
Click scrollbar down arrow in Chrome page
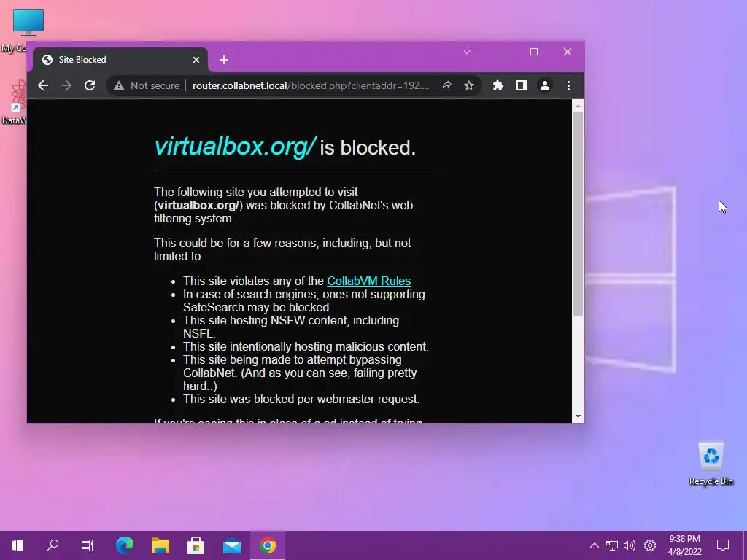click(578, 416)
